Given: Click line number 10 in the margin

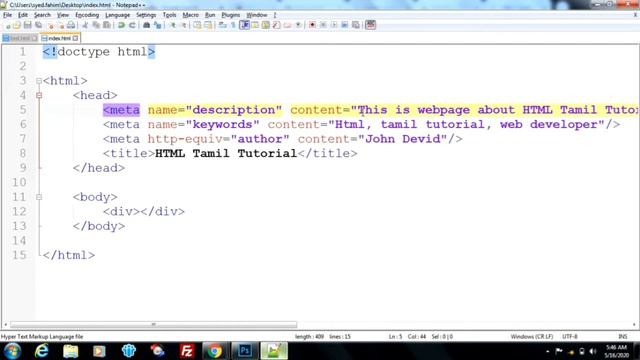Looking at the screenshot, I should click(x=19, y=182).
